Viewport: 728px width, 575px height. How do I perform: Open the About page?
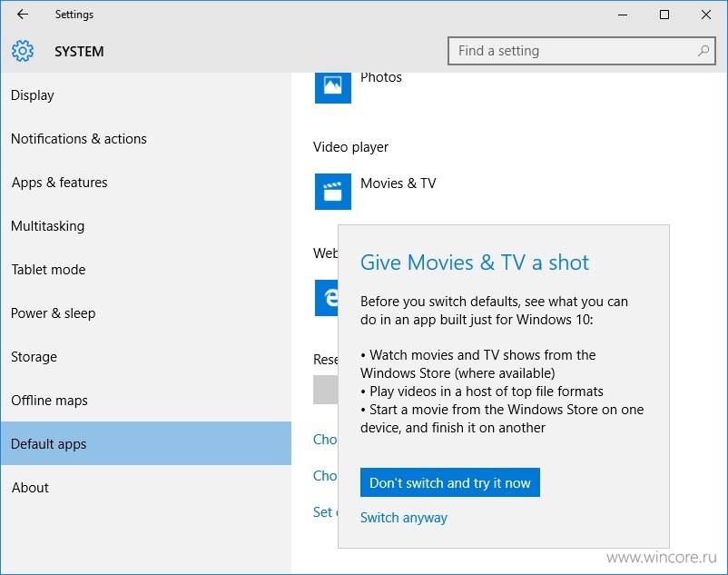[146, 487]
